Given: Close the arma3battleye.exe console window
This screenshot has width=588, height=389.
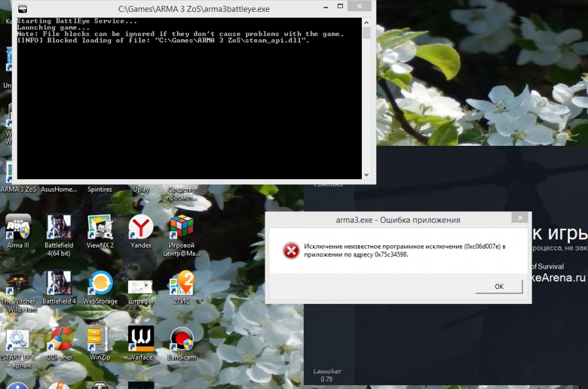Looking at the screenshot, I should coord(359,7).
